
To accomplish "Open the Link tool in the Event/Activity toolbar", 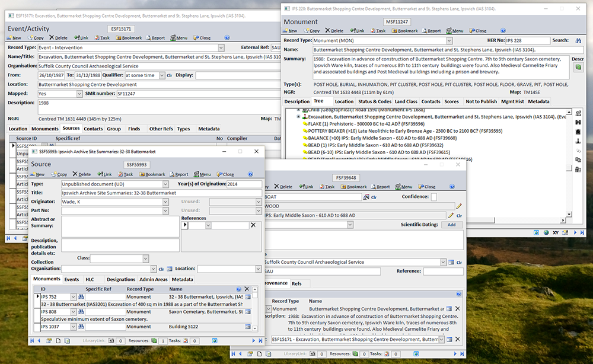I will click(83, 37).
